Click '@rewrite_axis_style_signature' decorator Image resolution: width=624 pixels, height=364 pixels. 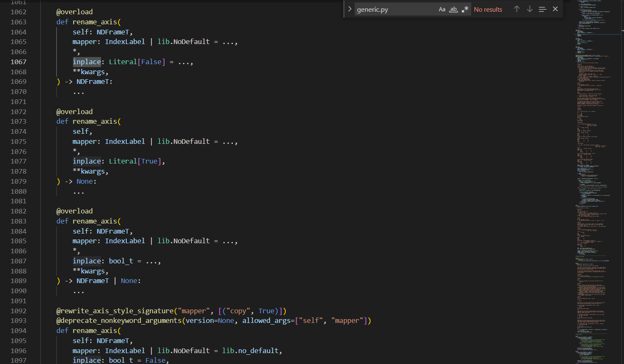pyautogui.click(x=115, y=311)
